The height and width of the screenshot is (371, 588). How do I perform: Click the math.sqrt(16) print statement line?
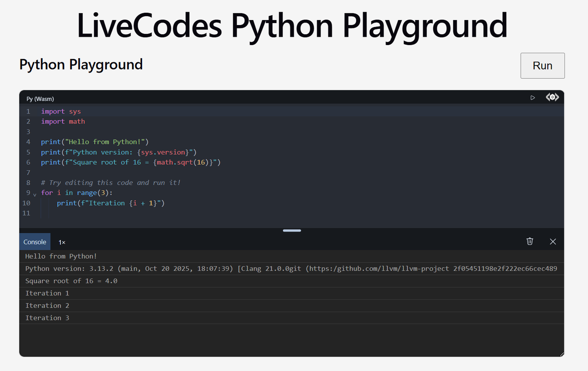[x=131, y=162]
